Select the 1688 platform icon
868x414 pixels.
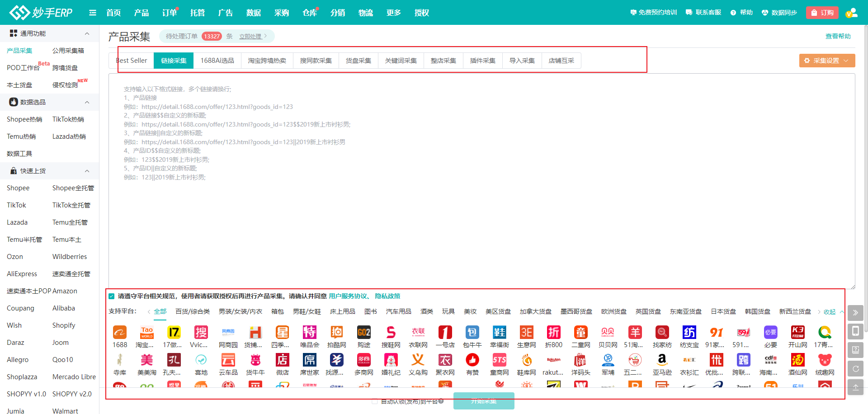120,333
